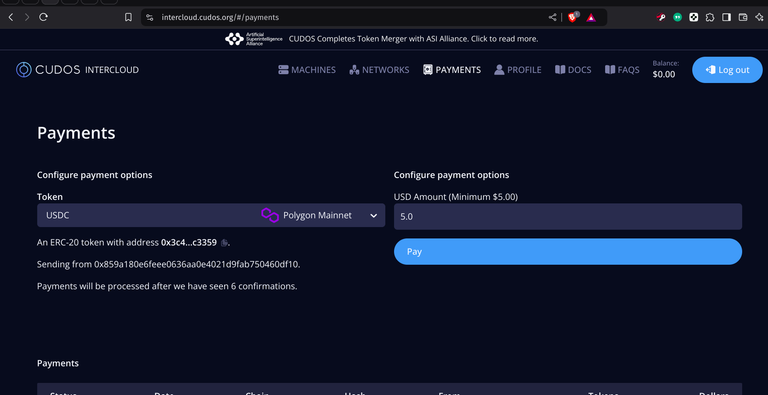This screenshot has height=395, width=768.
Task: Click the Balance $0.00 display
Action: 666,70
